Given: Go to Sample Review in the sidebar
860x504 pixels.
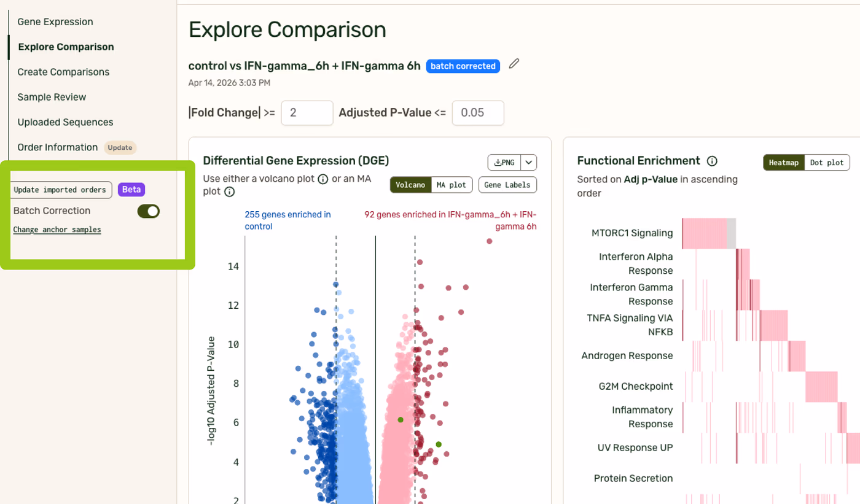Looking at the screenshot, I should tap(52, 97).
